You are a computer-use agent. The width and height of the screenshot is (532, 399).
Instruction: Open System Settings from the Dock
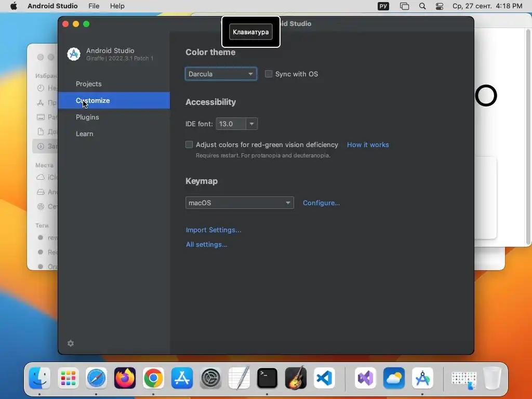tap(210, 378)
